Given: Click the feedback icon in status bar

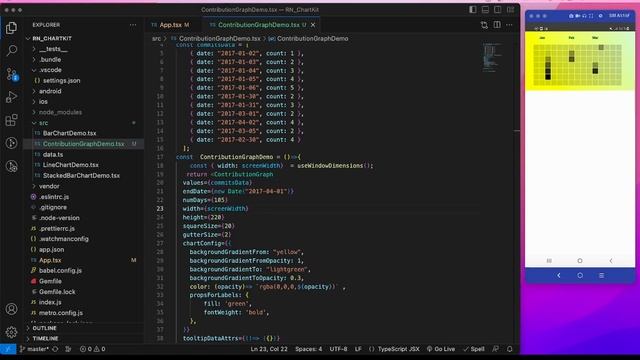Looking at the screenshot, I should click(x=496, y=349).
